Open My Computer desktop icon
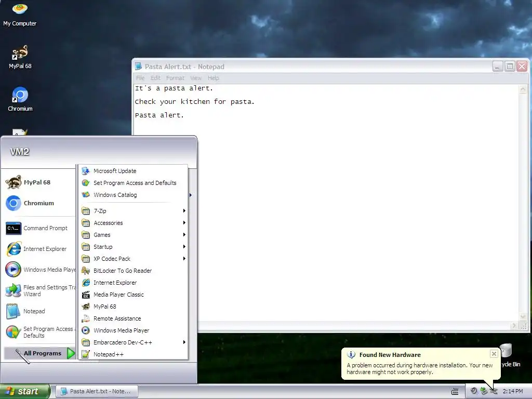532x399 pixels. pyautogui.click(x=20, y=15)
